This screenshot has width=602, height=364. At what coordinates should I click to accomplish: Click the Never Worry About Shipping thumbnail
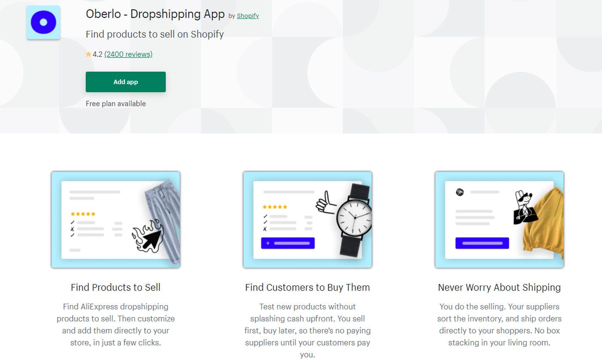coord(499,220)
